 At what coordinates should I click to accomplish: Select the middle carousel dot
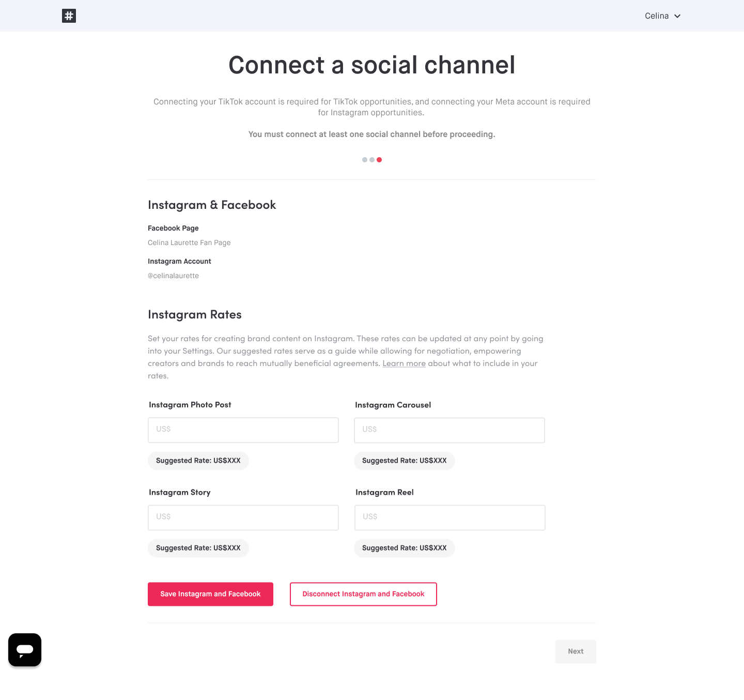(372, 160)
